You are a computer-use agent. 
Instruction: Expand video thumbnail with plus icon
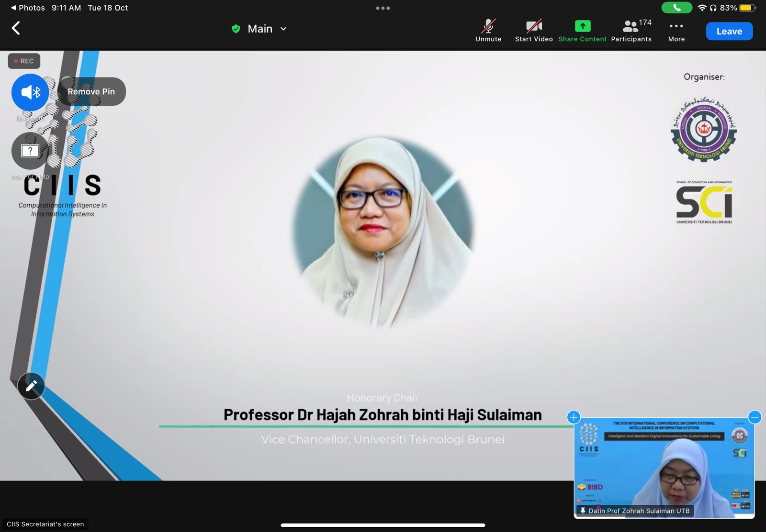coord(574,417)
